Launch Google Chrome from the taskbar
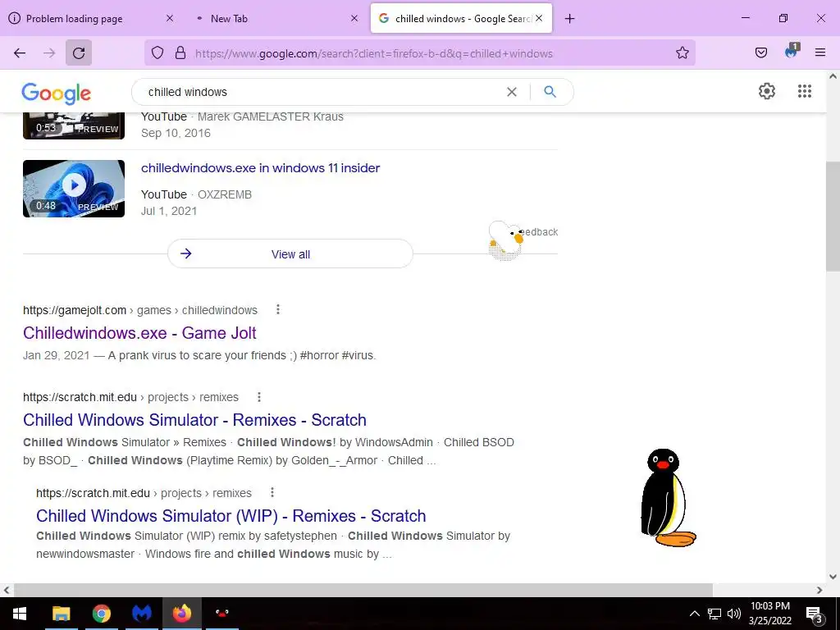Viewport: 840px width, 630px height. click(101, 614)
